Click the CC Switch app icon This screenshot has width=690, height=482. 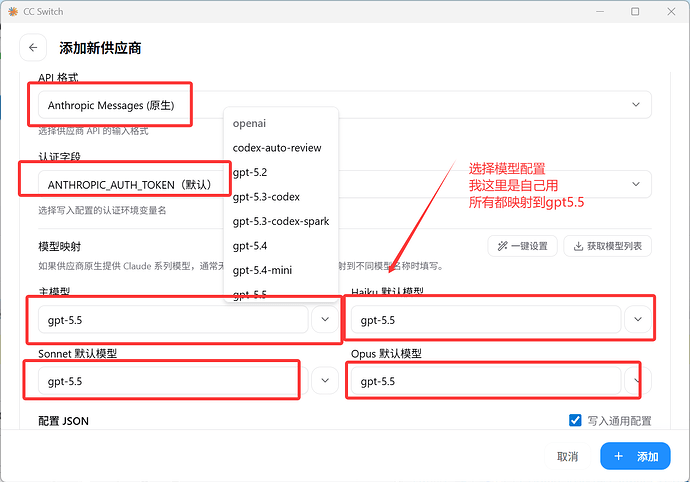coord(13,11)
